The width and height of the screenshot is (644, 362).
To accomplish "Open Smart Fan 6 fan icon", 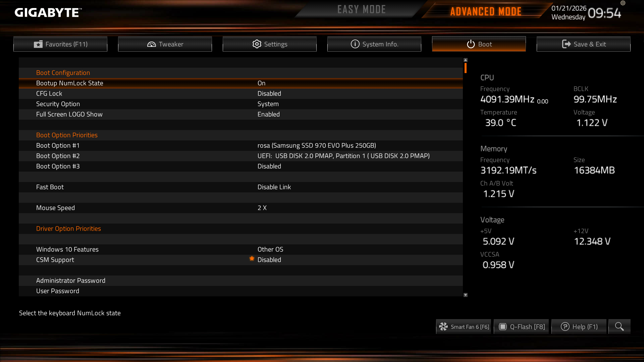I will coord(443,326).
